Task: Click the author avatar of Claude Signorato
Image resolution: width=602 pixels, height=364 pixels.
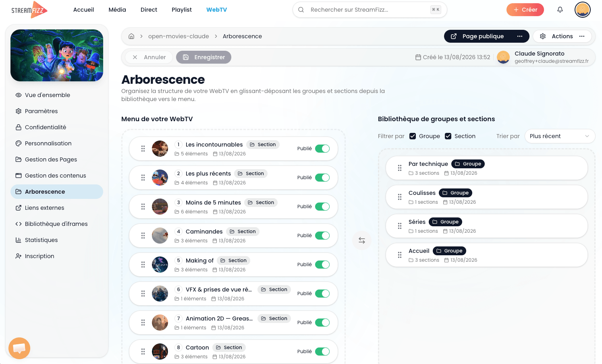Action: point(503,57)
